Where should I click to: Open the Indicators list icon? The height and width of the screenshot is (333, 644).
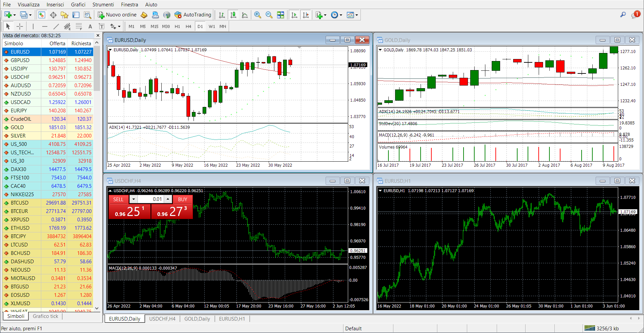(x=319, y=15)
